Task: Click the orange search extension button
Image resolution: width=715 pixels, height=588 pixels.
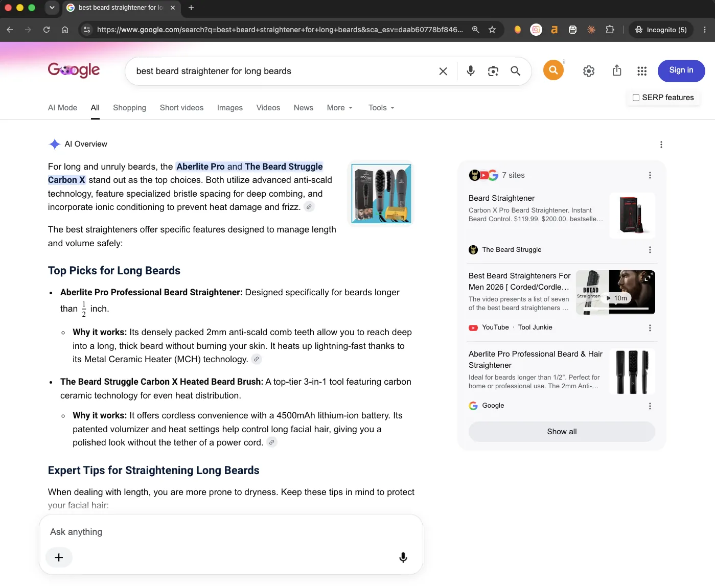Action: click(x=553, y=70)
